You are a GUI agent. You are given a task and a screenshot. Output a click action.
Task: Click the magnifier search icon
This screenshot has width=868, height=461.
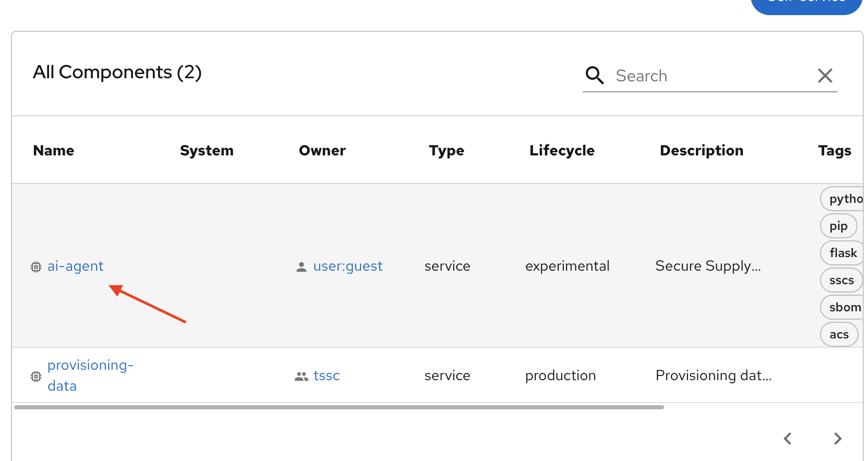tap(594, 76)
